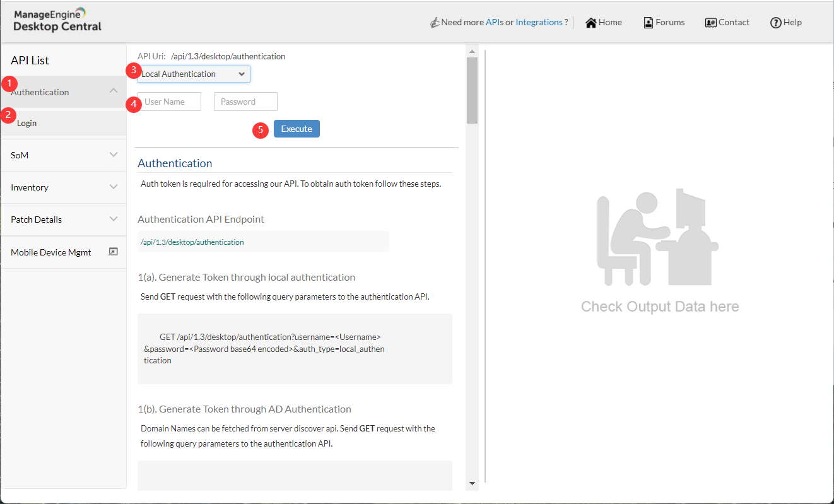
Task: Expand the SoM section chevron
Action: tap(114, 155)
